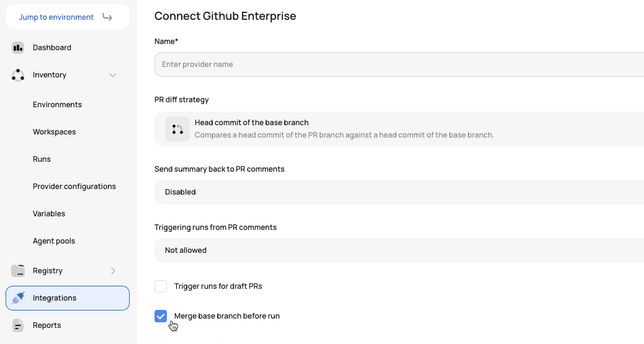Click Jump to environment button
644x344 pixels.
pos(68,17)
